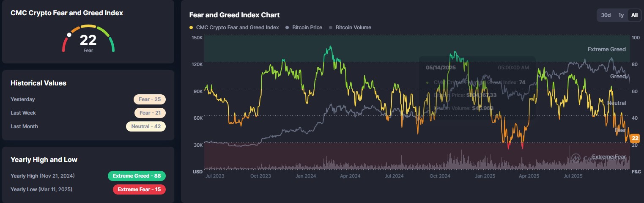Screen dimensions: 644x203
Task: Click the gray dot beside Bitcoin Volume
Action: pyautogui.click(x=331, y=27)
